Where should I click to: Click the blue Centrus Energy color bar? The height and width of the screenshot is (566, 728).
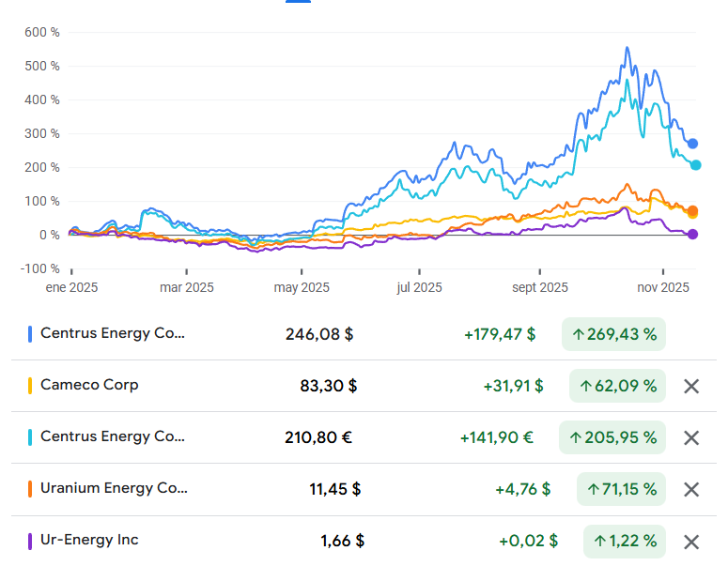click(31, 334)
